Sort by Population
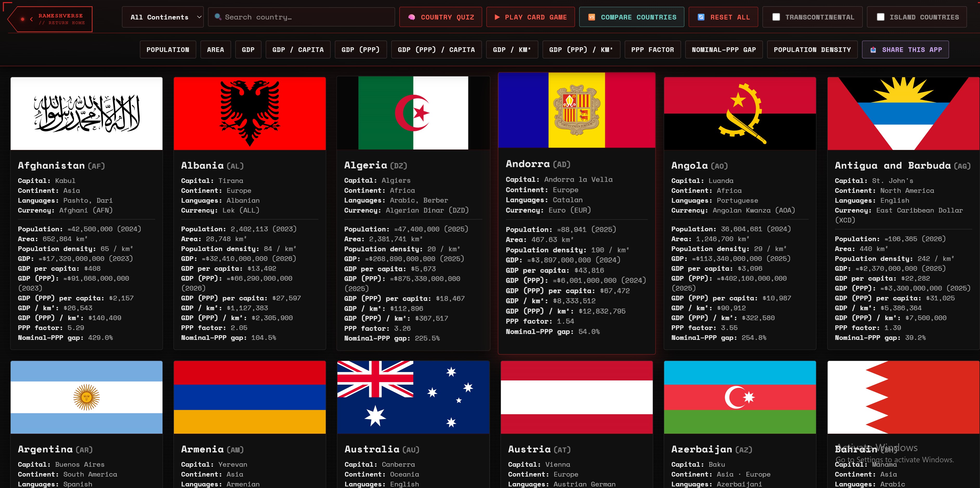Screen dimensions: 980x488 (x=168, y=49)
